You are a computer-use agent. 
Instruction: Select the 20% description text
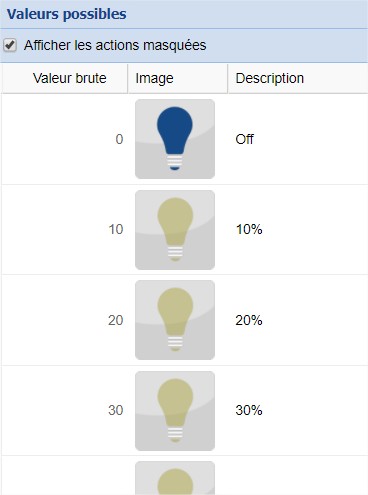click(249, 320)
